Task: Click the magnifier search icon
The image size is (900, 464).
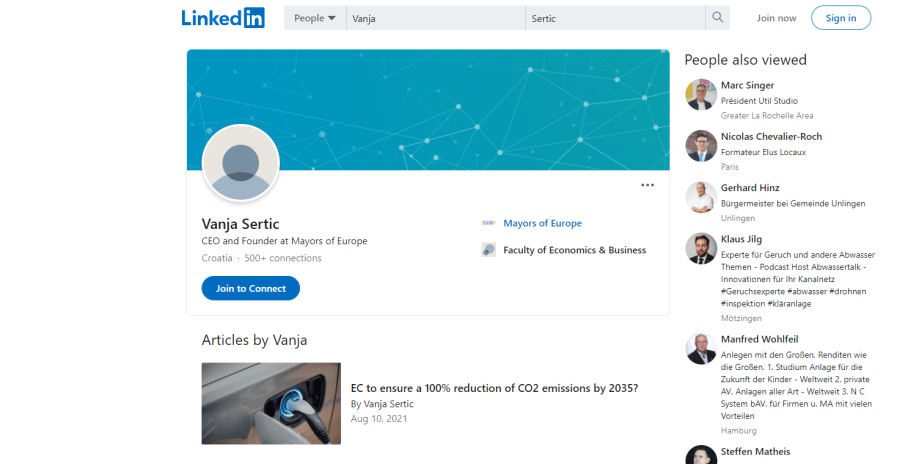Action: [x=717, y=18]
